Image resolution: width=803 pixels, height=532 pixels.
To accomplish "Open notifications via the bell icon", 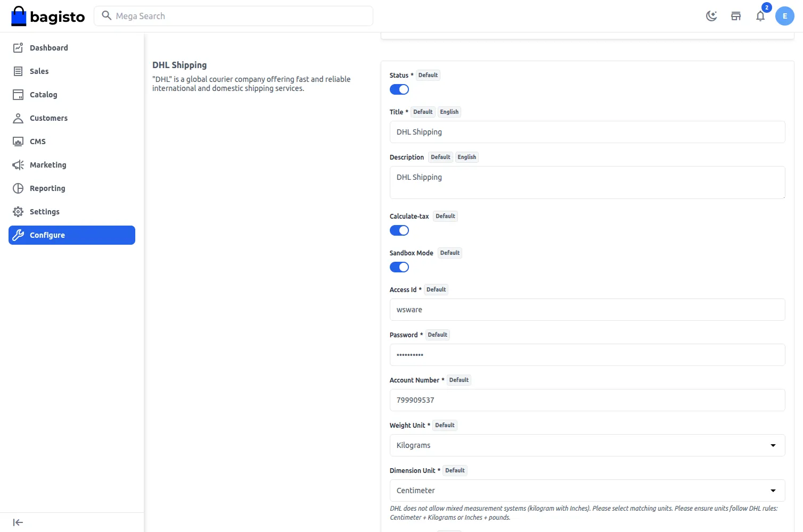I will (x=760, y=16).
